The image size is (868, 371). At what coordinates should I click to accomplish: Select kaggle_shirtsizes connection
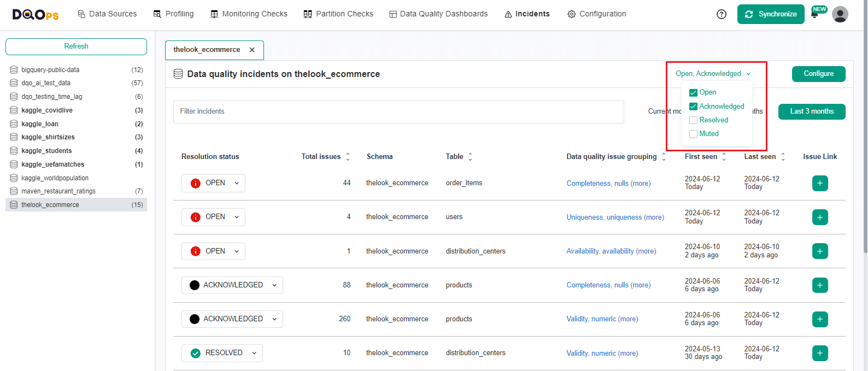(x=76, y=137)
